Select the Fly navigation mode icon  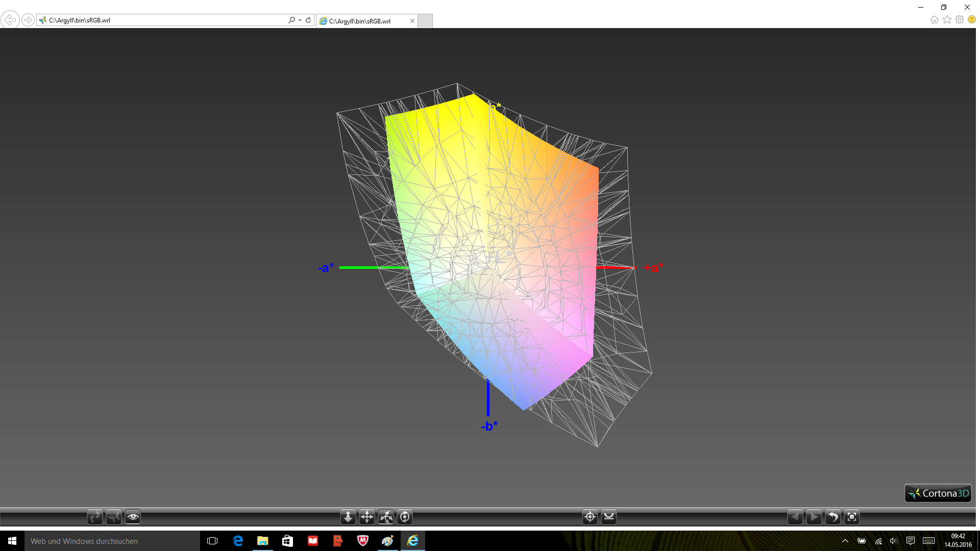point(114,517)
